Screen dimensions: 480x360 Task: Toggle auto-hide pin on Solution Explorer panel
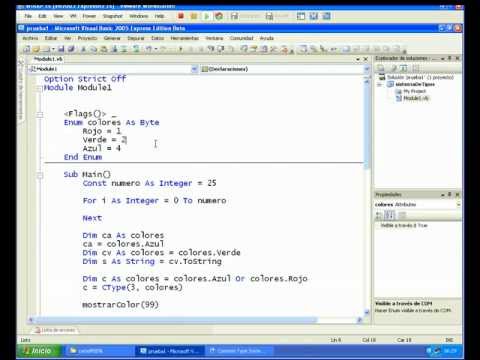(x=450, y=58)
